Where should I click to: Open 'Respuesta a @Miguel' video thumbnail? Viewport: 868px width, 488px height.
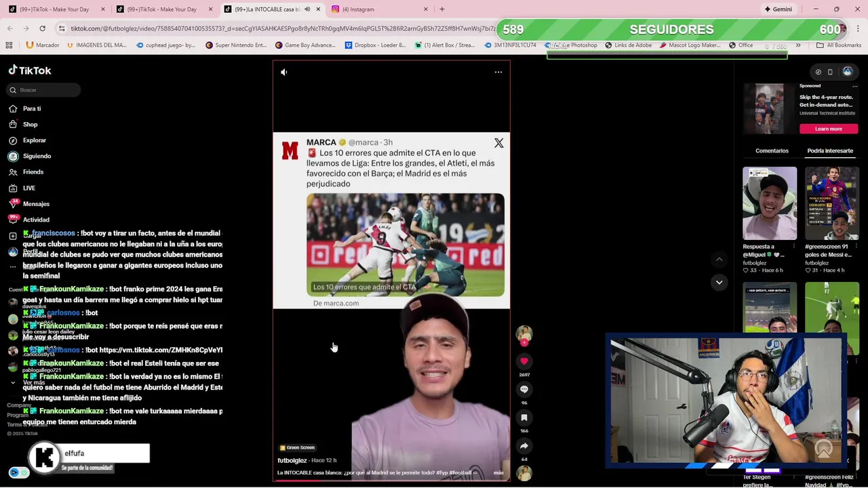(770, 203)
